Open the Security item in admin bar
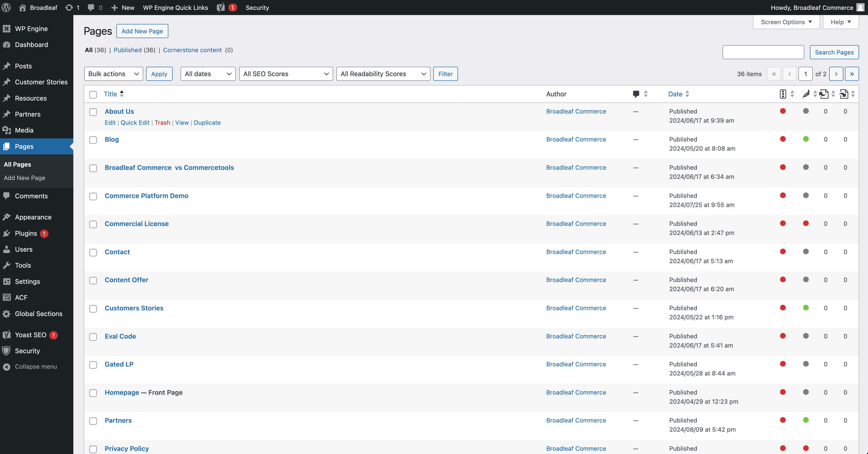This screenshot has width=868, height=454. (257, 8)
